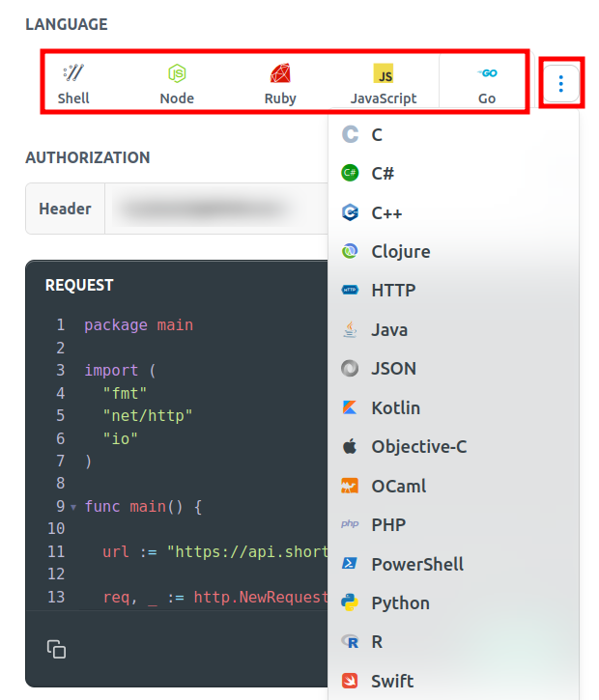This screenshot has width=599, height=700.
Task: Collapse func main code fold arrow
Action: 73,507
